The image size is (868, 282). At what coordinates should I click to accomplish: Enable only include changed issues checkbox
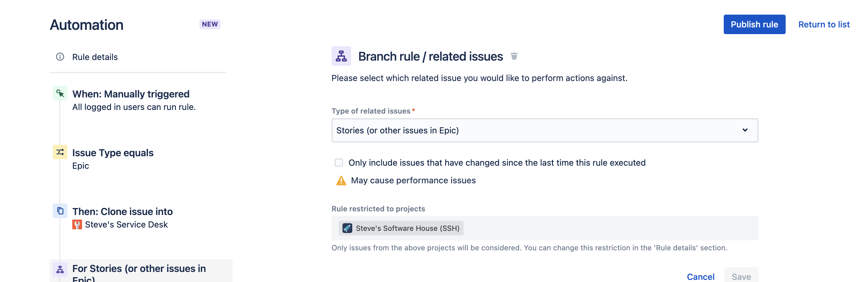point(339,163)
